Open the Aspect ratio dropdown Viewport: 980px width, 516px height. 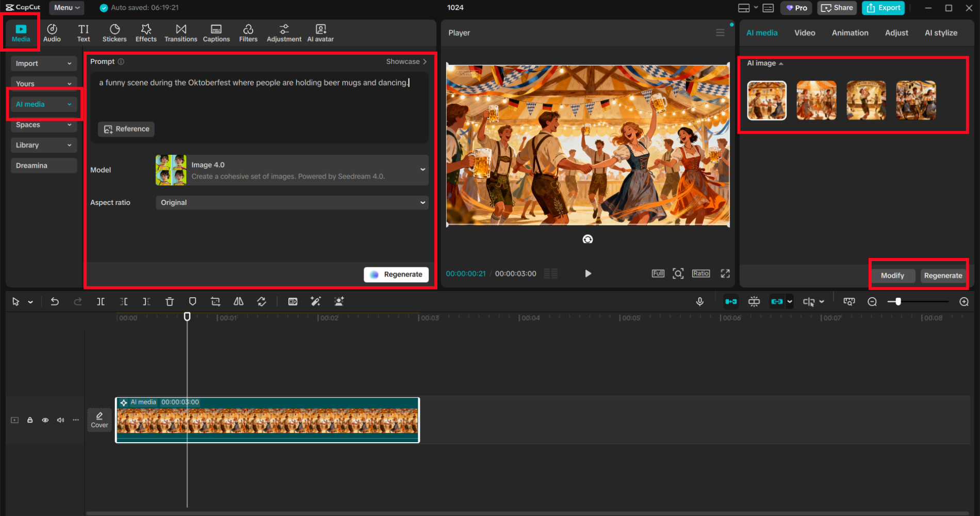click(292, 202)
